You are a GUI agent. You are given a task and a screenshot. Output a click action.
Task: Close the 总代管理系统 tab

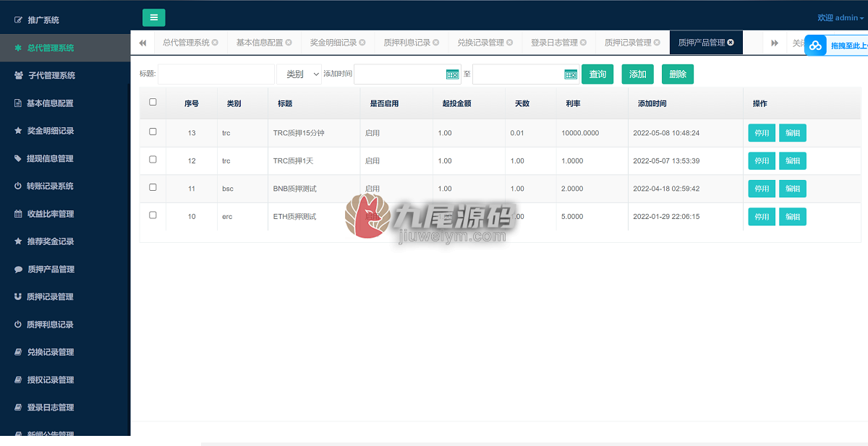pos(215,43)
